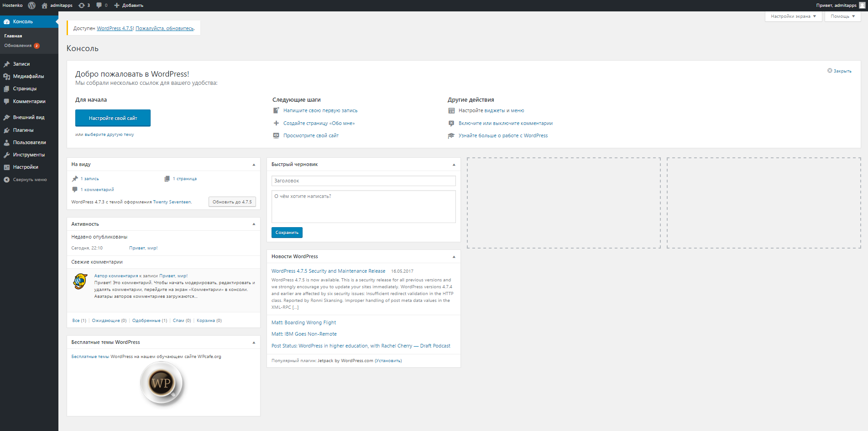This screenshot has height=431, width=868.
Task: Click the Плагины plug icon in sidebar
Action: pyautogui.click(x=7, y=130)
